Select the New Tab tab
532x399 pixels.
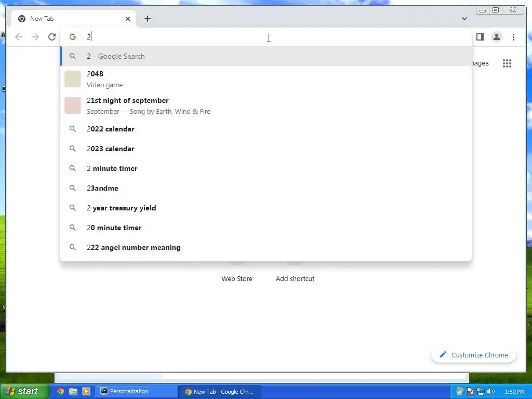coord(74,19)
